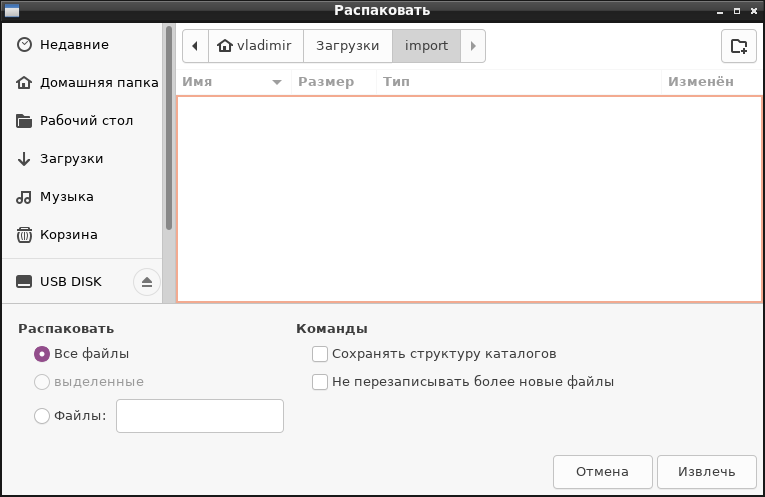This screenshot has width=765, height=497.
Task: Click the Файлы pattern input field
Action: tap(200, 416)
